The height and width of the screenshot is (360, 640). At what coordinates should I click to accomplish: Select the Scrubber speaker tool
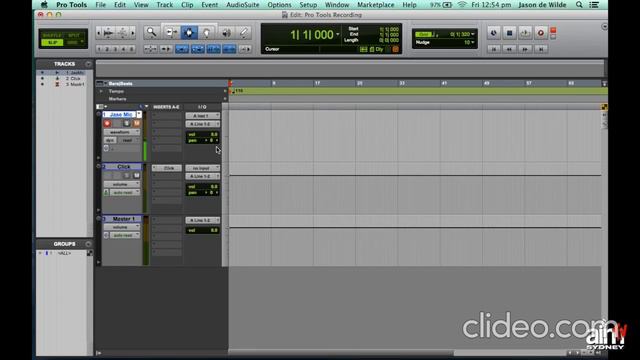[x=226, y=33]
